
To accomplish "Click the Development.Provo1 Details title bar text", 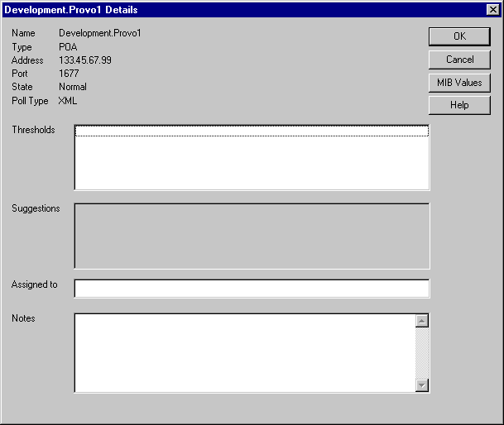I will [x=71, y=10].
